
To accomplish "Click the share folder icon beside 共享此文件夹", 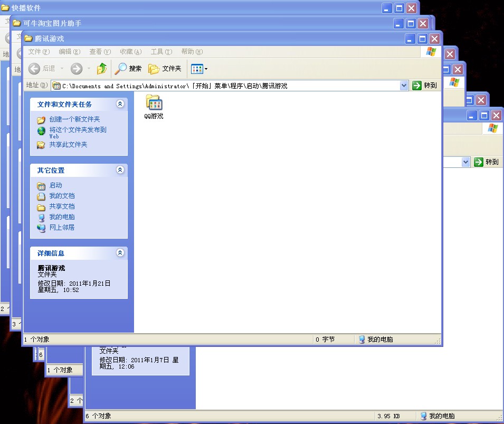I will 41,145.
